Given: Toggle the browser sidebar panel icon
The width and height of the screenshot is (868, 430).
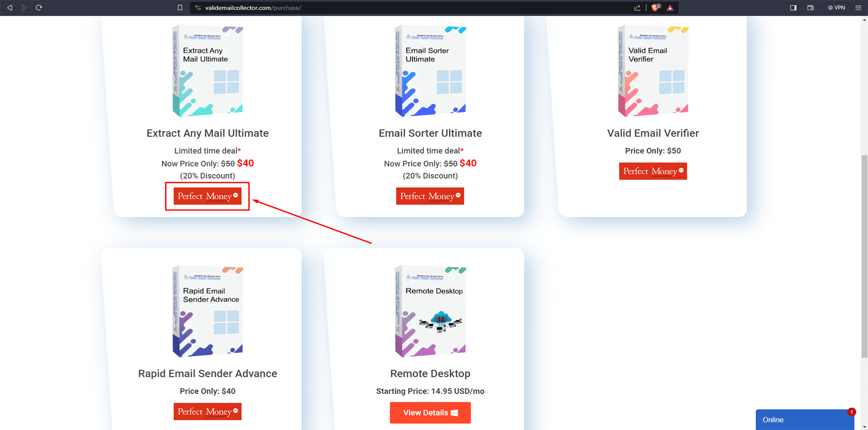Looking at the screenshot, I should (793, 8).
